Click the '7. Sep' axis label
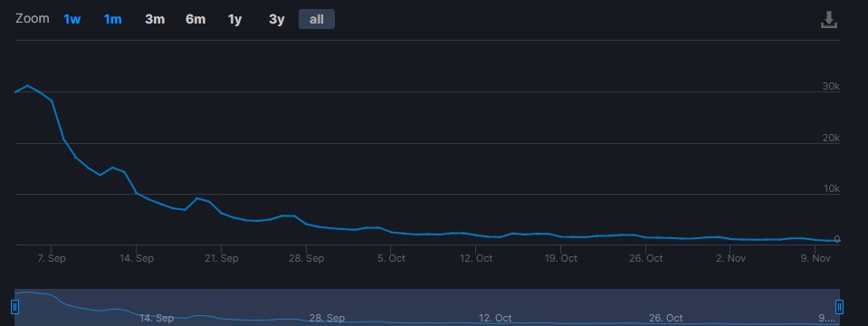 click(x=51, y=258)
